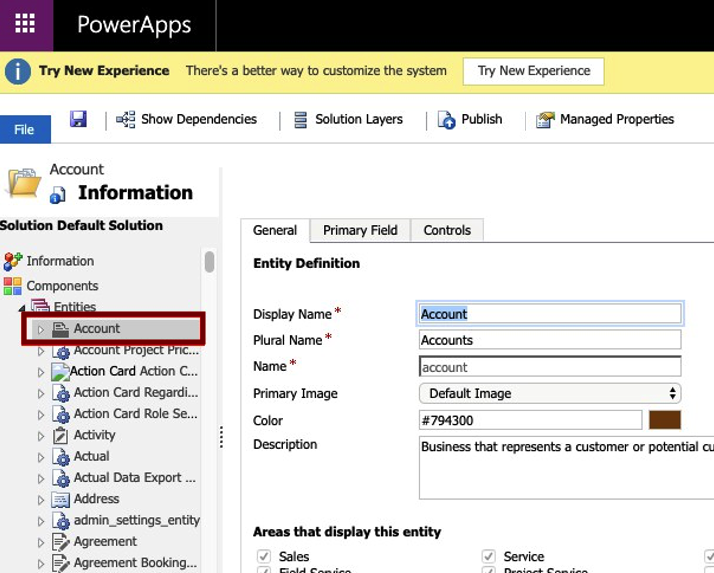Expand the Agreement entity node
The image size is (714, 573).
tap(41, 543)
